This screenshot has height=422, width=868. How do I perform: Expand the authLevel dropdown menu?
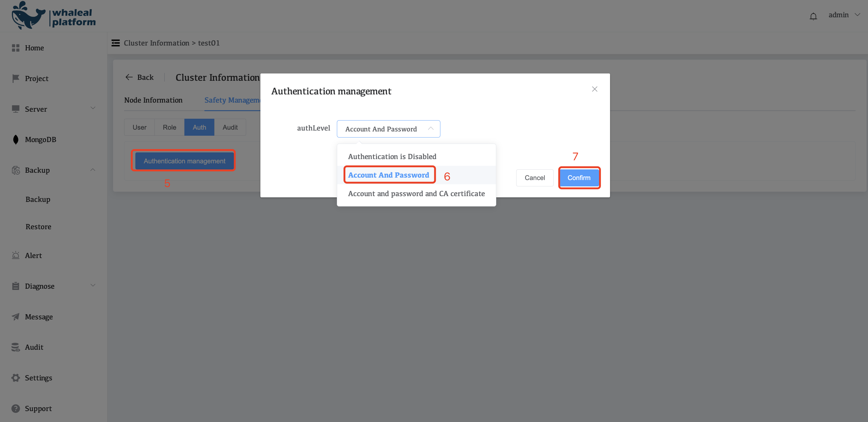click(388, 128)
